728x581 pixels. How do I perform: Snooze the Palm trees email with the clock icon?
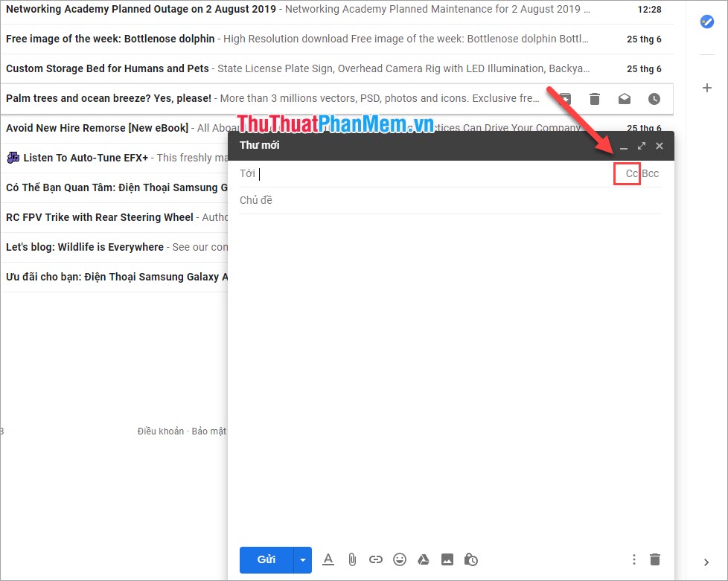click(654, 98)
